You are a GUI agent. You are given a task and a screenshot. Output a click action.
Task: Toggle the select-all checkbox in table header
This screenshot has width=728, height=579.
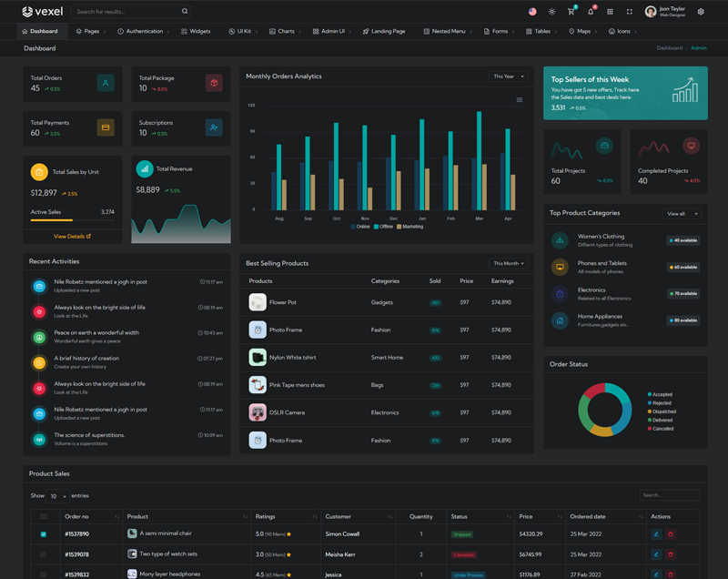pyautogui.click(x=43, y=516)
